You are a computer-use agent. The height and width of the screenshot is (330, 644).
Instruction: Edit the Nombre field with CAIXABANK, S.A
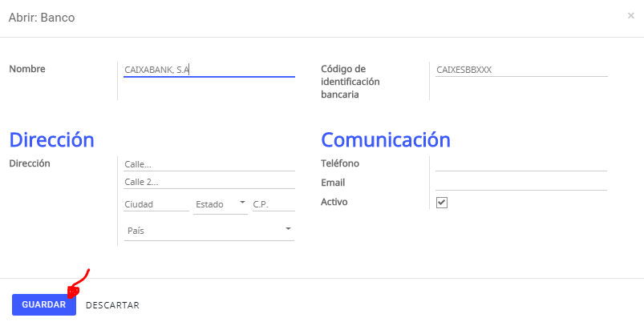(x=209, y=70)
